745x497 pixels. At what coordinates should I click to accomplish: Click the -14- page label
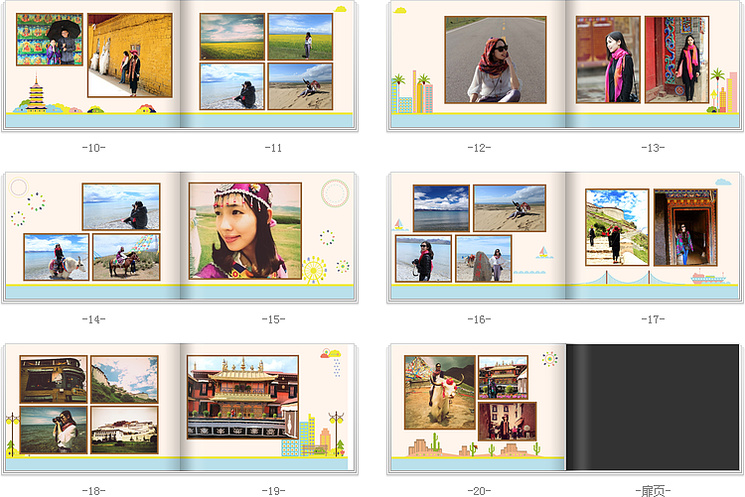click(x=94, y=319)
